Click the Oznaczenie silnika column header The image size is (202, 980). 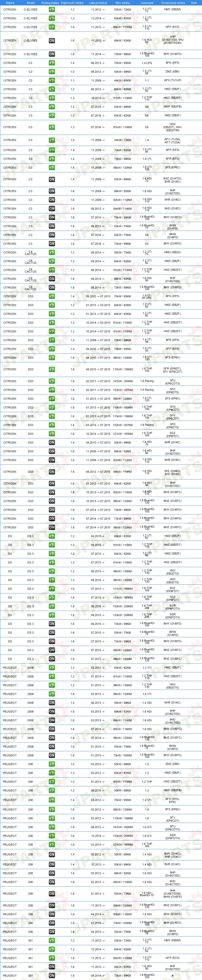(x=173, y=3)
